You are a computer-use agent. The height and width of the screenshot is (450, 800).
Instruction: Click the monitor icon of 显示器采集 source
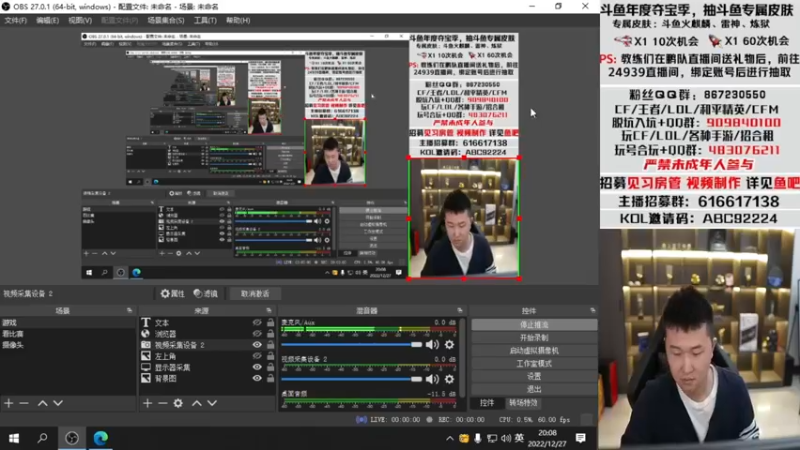tap(146, 367)
